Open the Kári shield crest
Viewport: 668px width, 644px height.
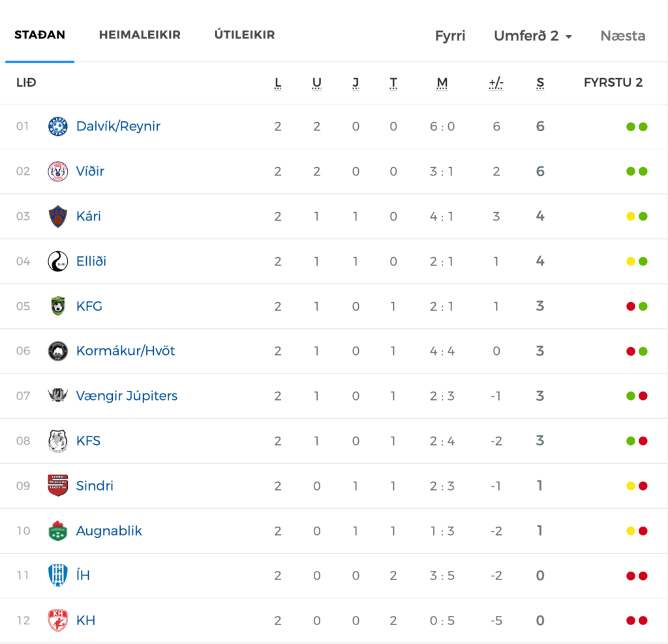tap(57, 216)
